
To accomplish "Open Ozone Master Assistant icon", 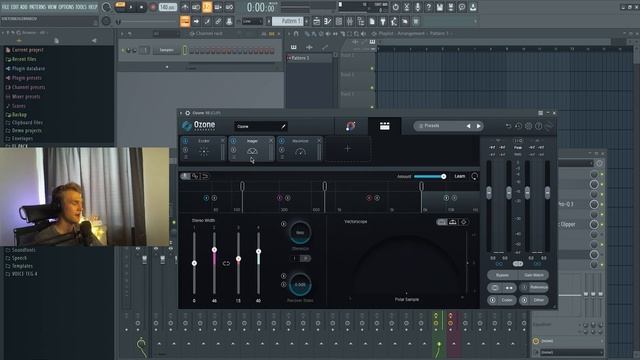I will 350,126.
